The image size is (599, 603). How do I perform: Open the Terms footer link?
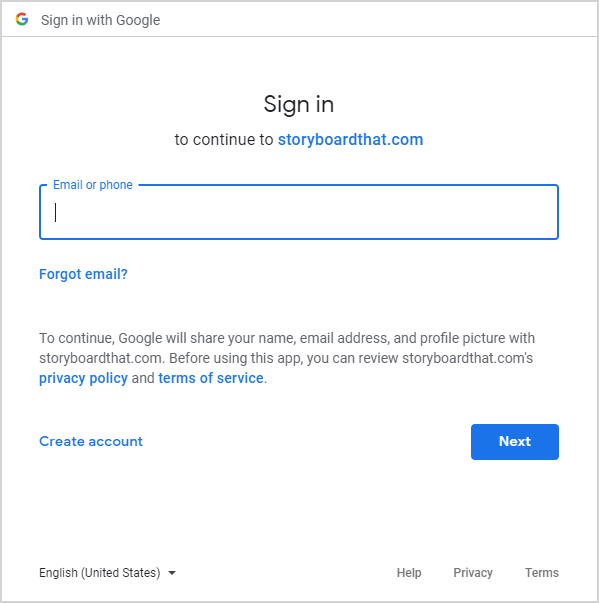click(542, 573)
